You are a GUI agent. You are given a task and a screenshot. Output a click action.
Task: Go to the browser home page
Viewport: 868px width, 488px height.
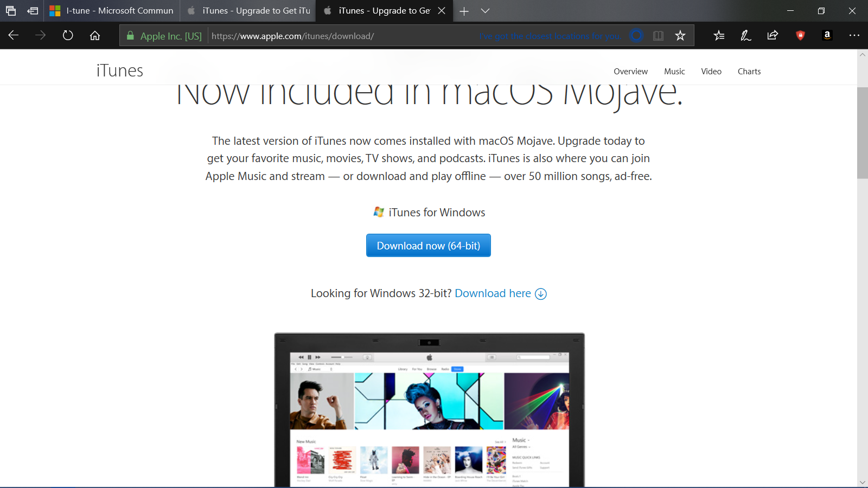95,35
